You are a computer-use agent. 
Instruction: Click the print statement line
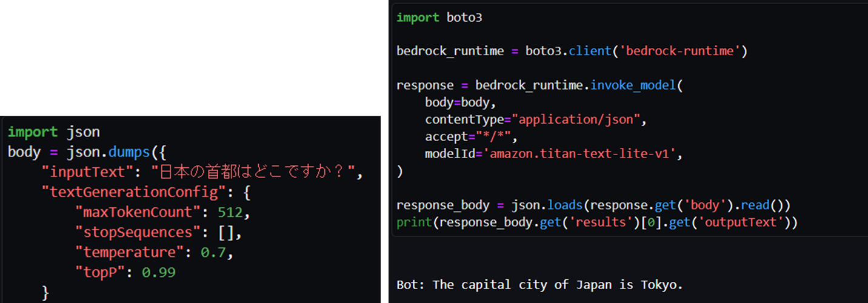click(597, 222)
